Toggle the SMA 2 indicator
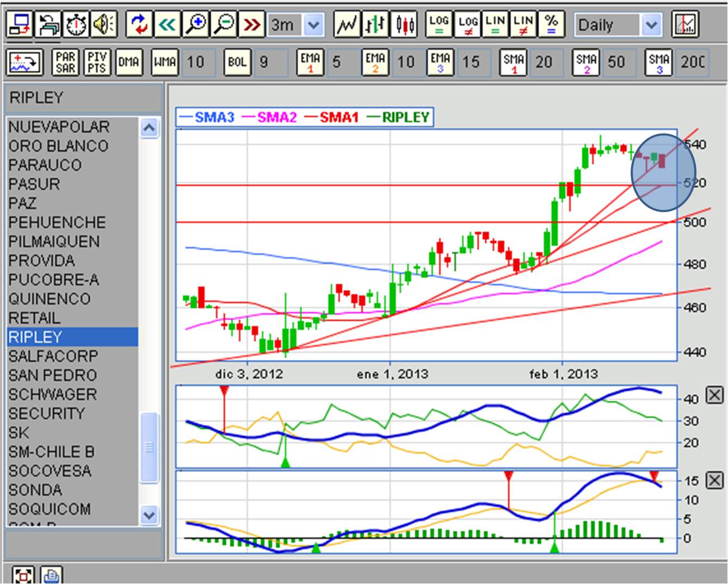Image resolution: width=728 pixels, height=584 pixels. click(x=587, y=63)
